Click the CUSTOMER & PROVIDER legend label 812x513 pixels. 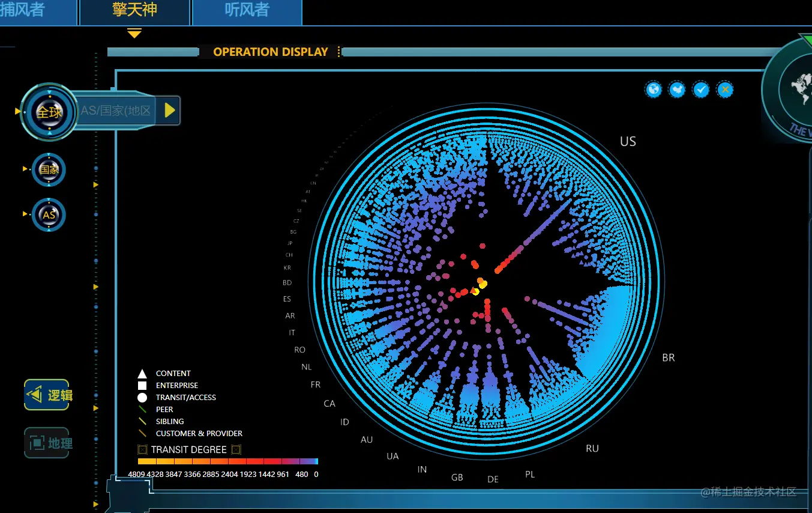click(199, 434)
